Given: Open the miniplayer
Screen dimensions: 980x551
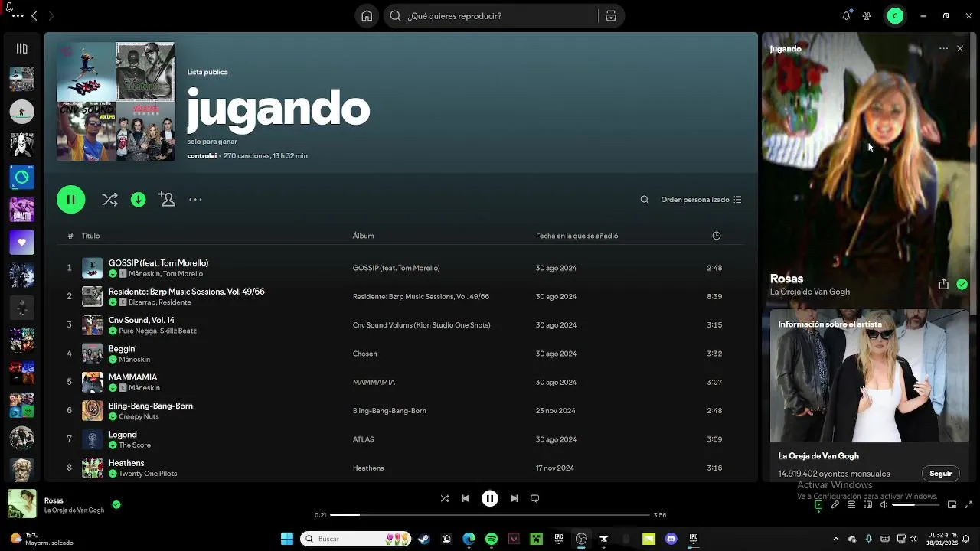Looking at the screenshot, I should point(952,505).
